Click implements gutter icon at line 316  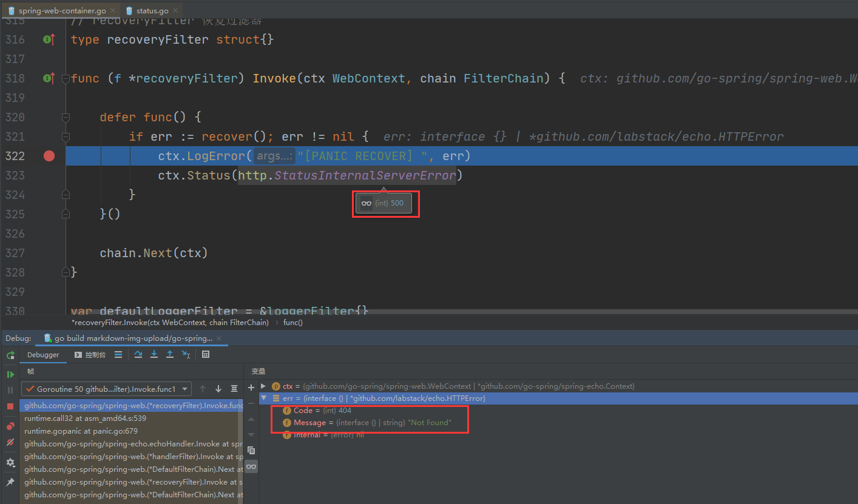pos(49,39)
